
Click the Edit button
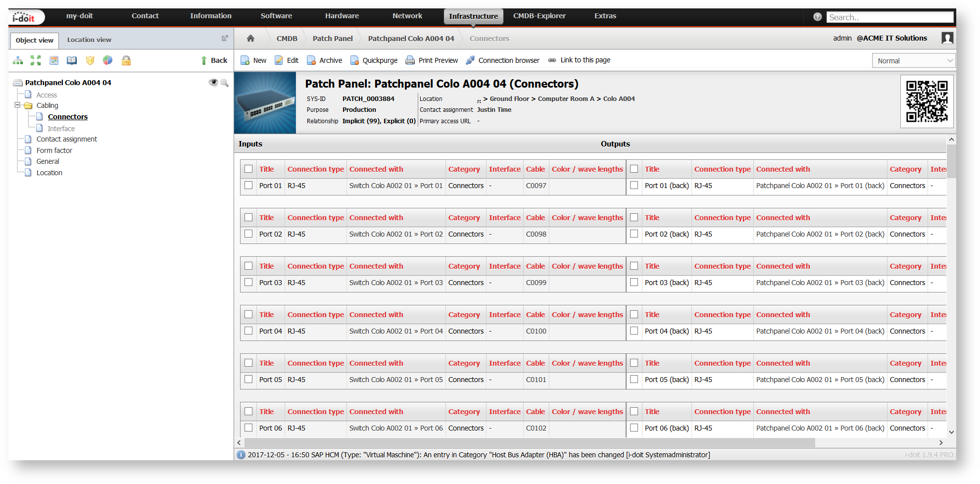click(x=287, y=60)
